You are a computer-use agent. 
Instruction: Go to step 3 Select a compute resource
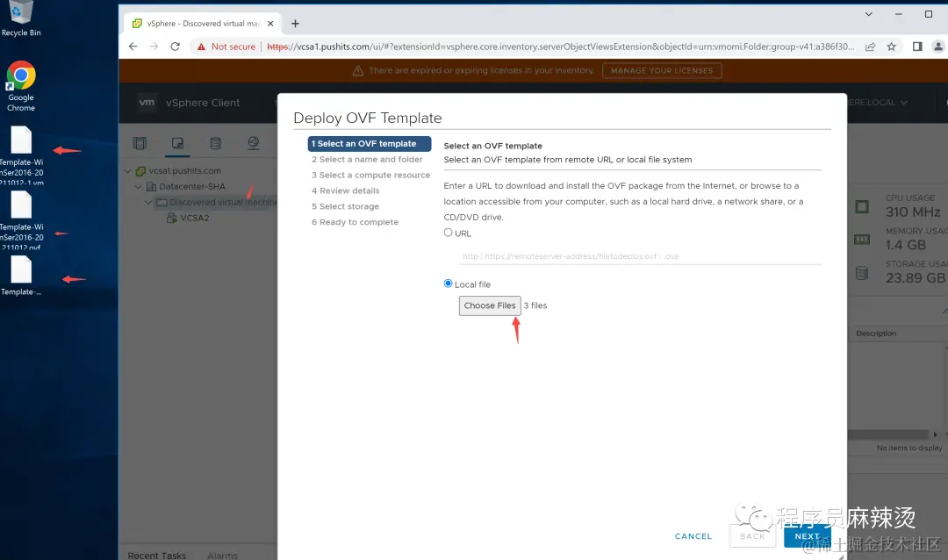[x=370, y=175]
